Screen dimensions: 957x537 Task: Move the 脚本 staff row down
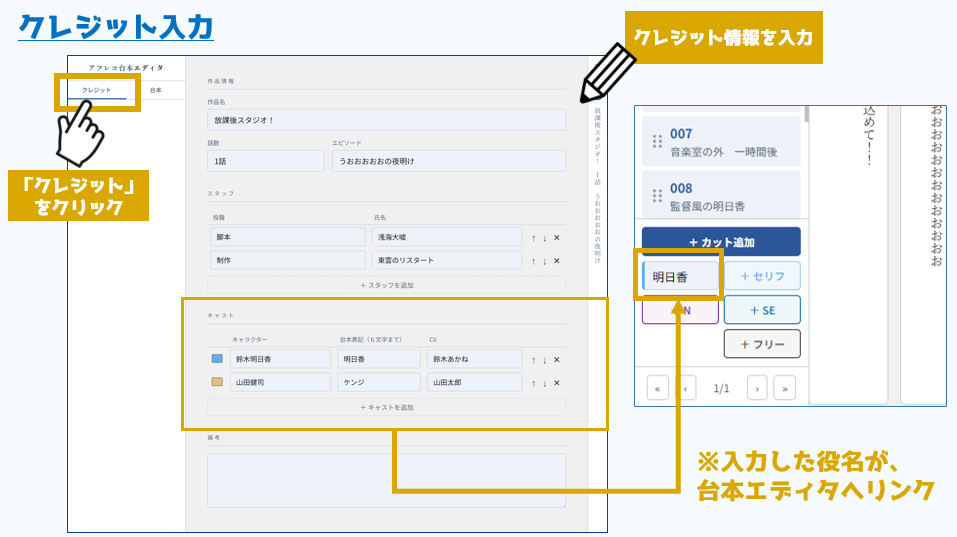click(x=544, y=237)
